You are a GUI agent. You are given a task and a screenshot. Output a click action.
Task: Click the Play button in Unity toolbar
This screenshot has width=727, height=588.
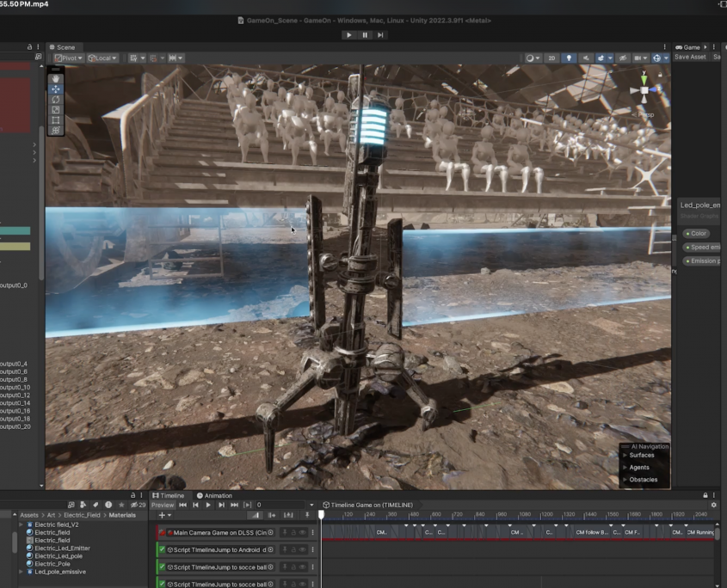[348, 35]
